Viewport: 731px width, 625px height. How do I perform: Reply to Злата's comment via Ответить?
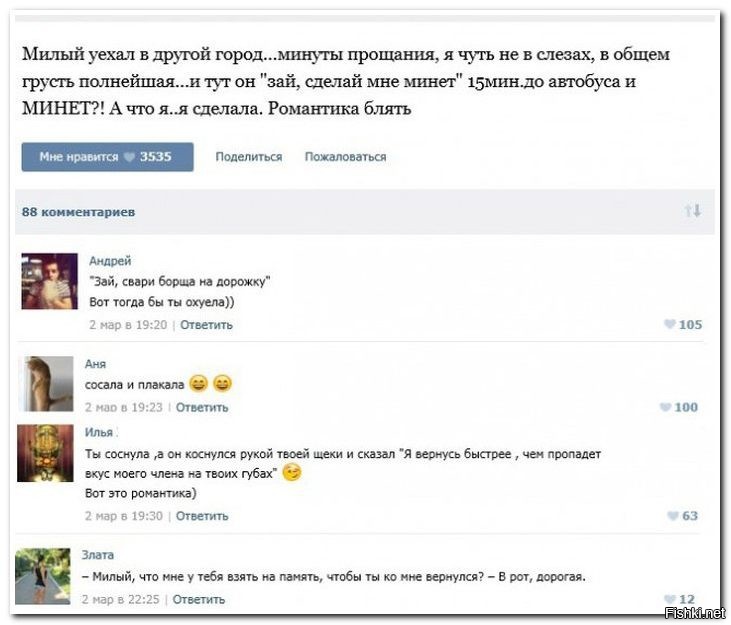pyautogui.click(x=199, y=599)
